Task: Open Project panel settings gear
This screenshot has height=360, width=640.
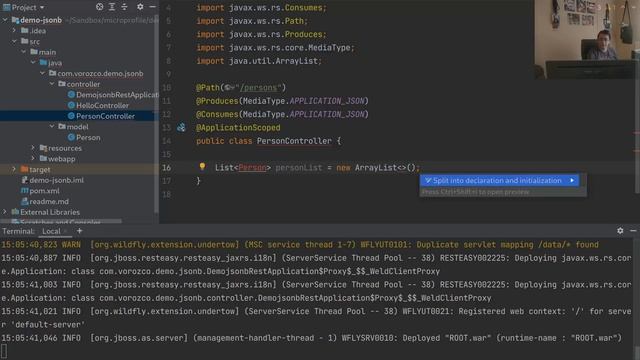Action: (140, 7)
